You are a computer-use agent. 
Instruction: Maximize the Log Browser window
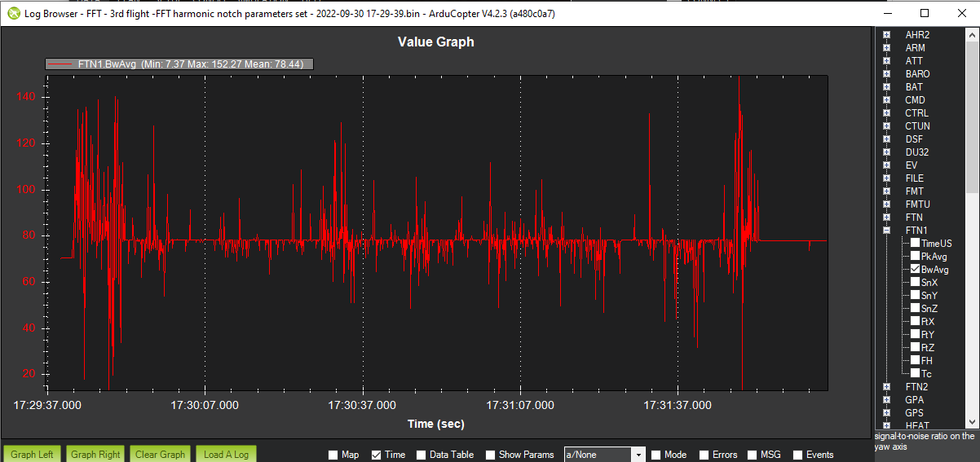click(x=925, y=13)
